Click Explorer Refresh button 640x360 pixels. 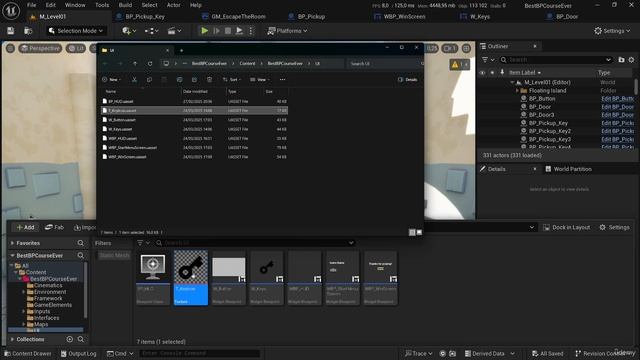[x=150, y=64]
